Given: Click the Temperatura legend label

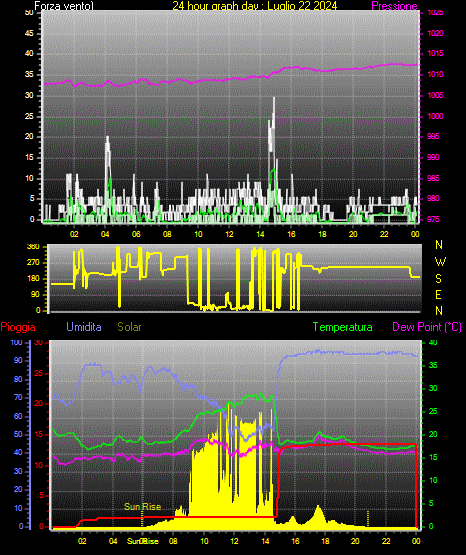Looking at the screenshot, I should click(x=343, y=327).
